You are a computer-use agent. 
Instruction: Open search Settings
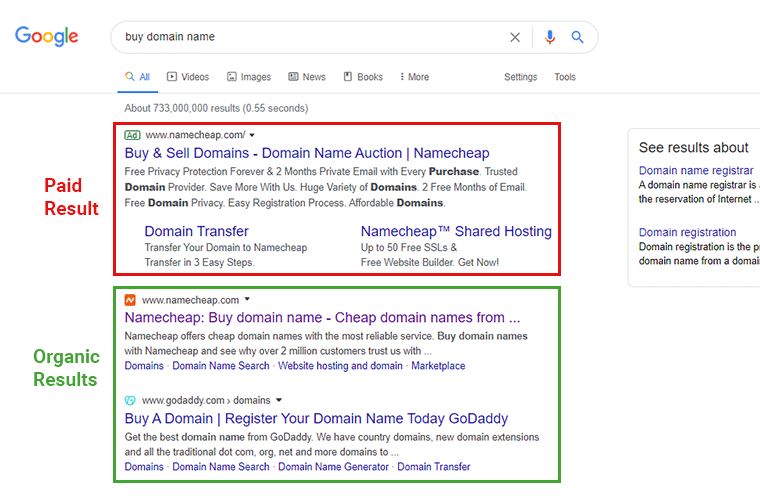(521, 77)
